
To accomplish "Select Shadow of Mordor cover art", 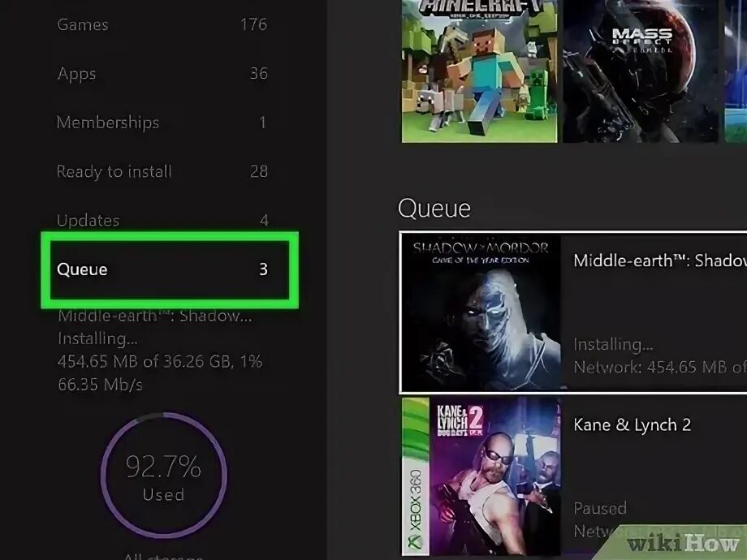I will [x=481, y=312].
